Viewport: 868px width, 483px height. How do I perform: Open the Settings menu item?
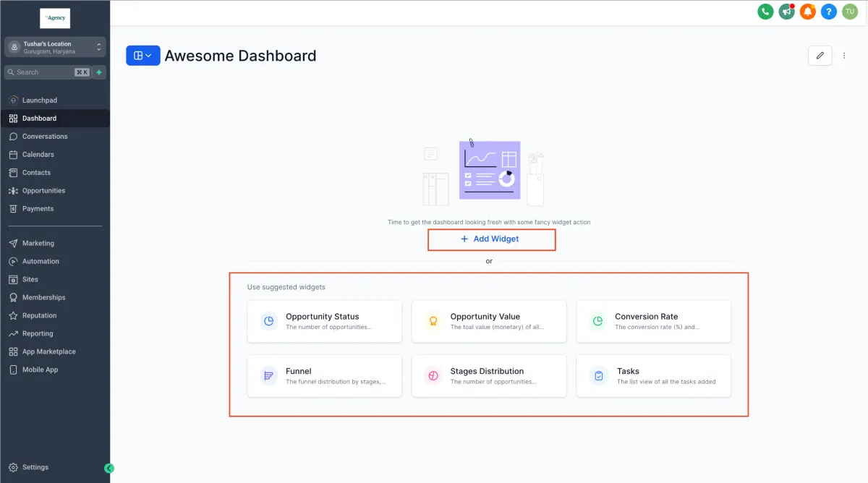(x=35, y=468)
